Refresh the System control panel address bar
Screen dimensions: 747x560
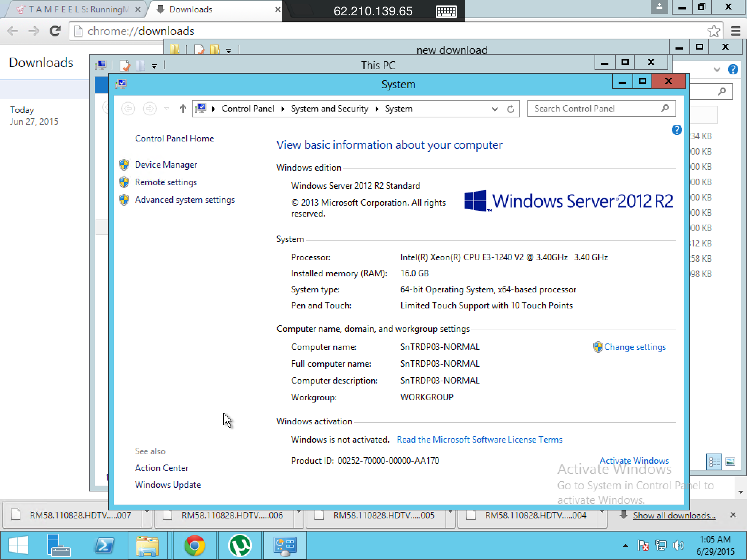point(511,109)
